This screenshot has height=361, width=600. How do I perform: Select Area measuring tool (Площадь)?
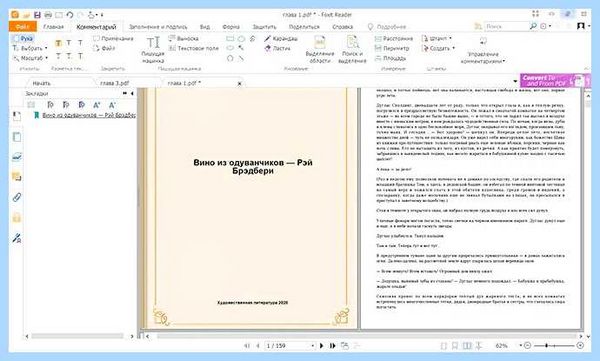[390, 58]
